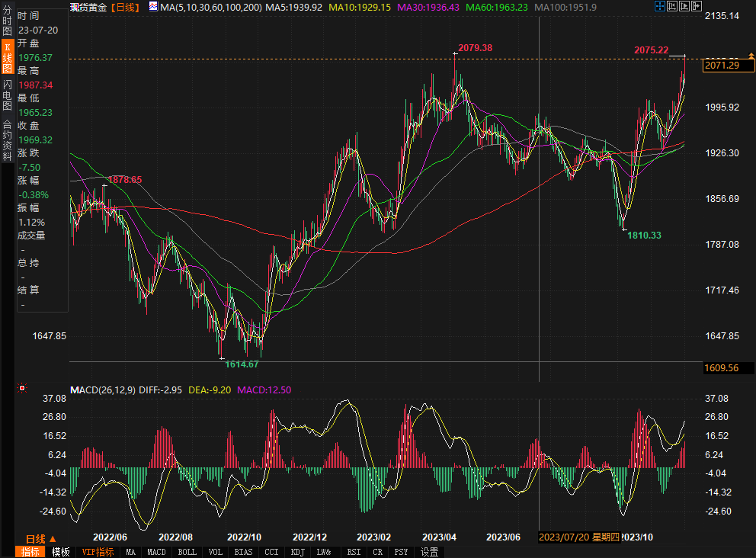Switch to the 模板 tab
This screenshot has height=558, width=756.
click(x=61, y=552)
